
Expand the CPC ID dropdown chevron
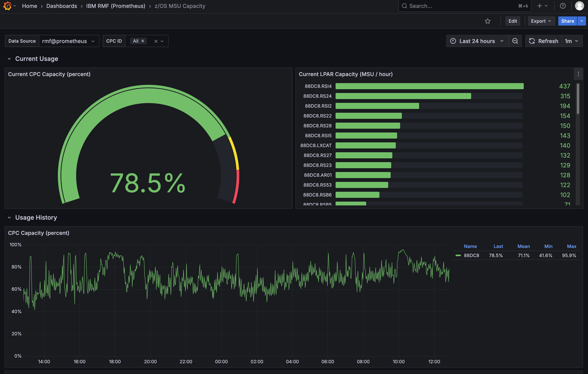(x=162, y=41)
